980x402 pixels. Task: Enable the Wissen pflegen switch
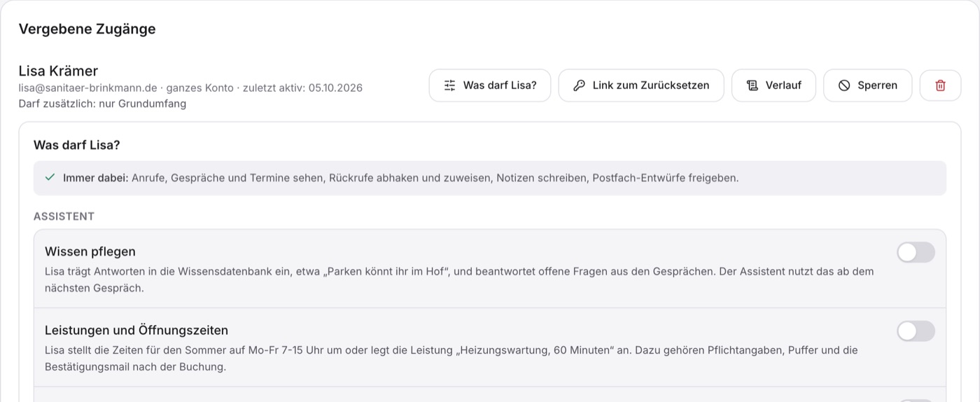[916, 252]
